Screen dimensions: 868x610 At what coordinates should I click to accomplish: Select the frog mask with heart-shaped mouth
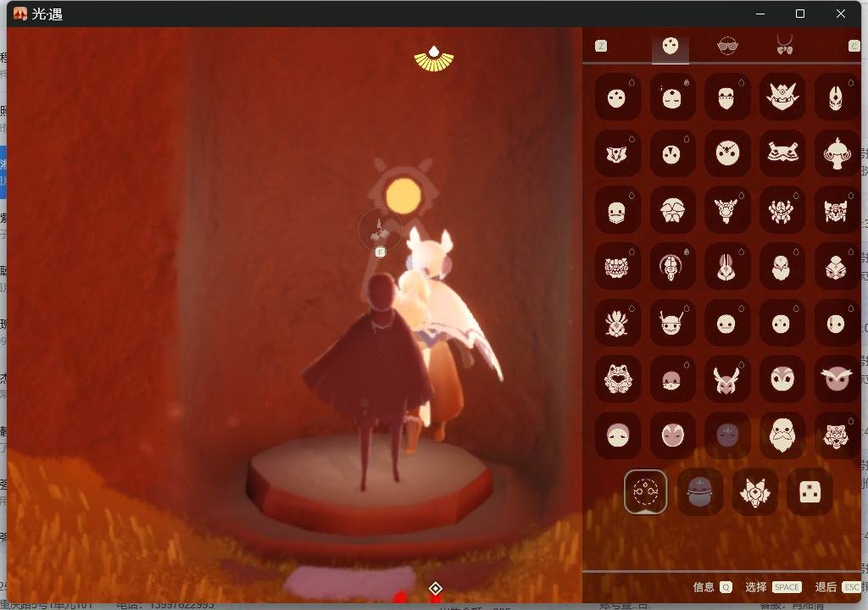[617, 380]
